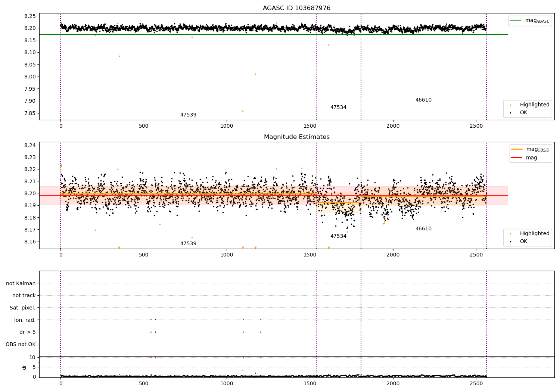
Task: Click the rotated 'dr' y-axis label
Action: click(x=24, y=367)
